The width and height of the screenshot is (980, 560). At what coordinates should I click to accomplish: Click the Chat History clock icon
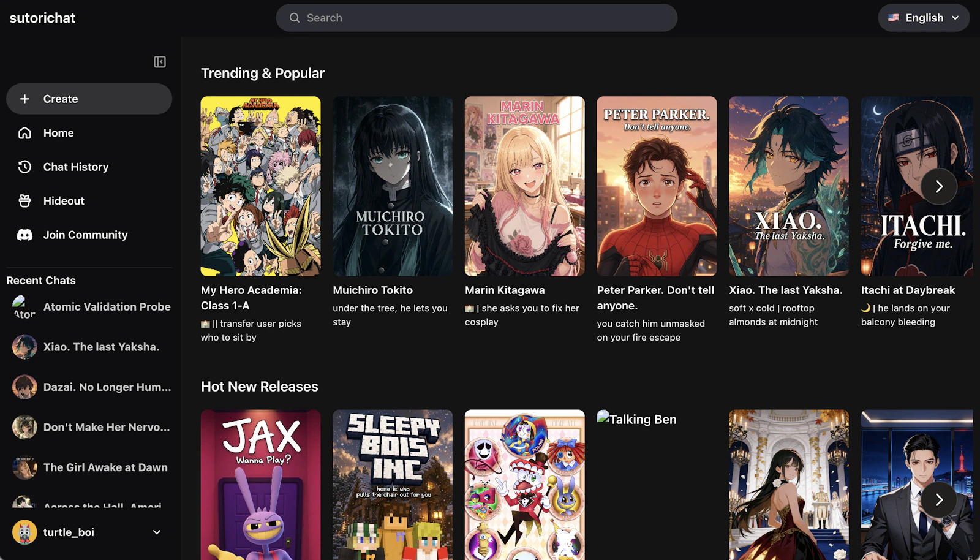[x=24, y=167]
